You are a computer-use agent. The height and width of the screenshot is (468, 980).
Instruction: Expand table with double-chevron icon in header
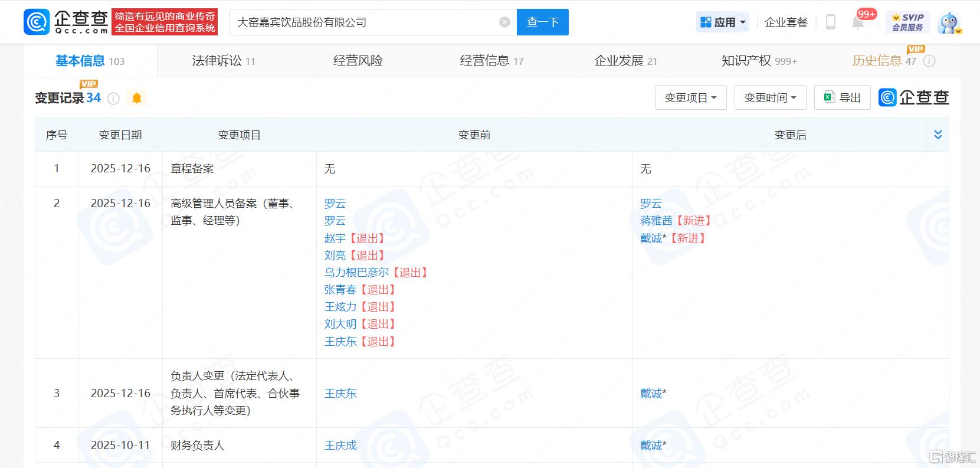click(x=938, y=135)
